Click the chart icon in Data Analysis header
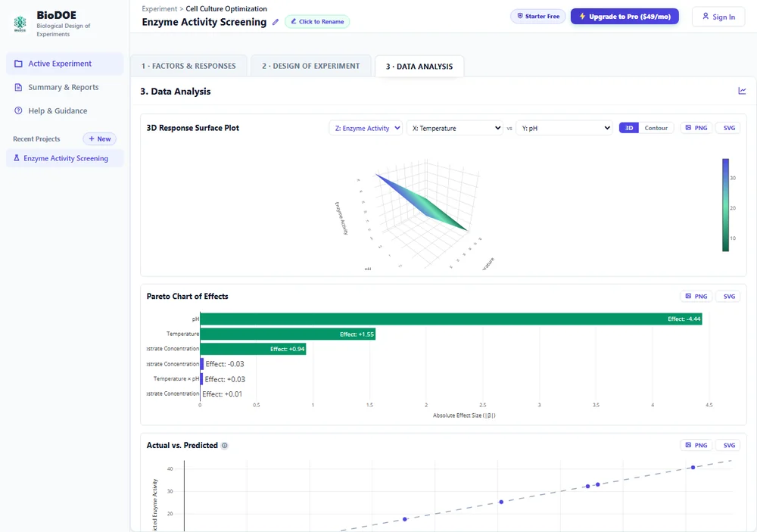This screenshot has height=532, width=757. 742,91
